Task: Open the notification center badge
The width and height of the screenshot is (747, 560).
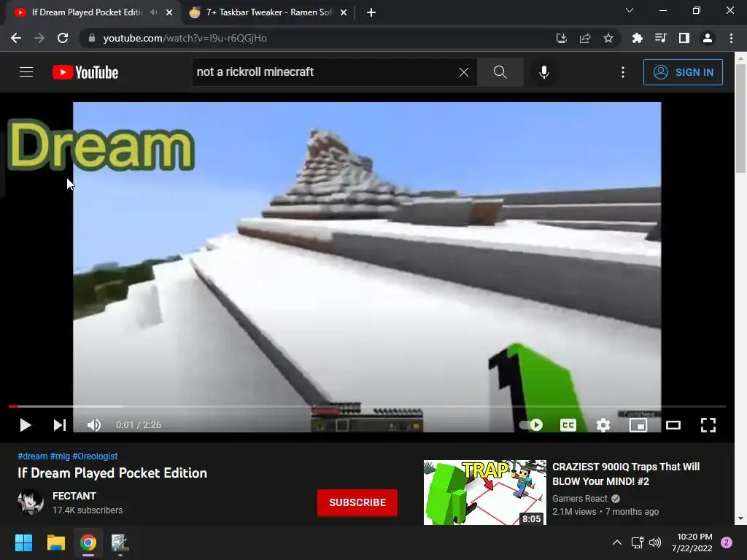Action: [727, 542]
